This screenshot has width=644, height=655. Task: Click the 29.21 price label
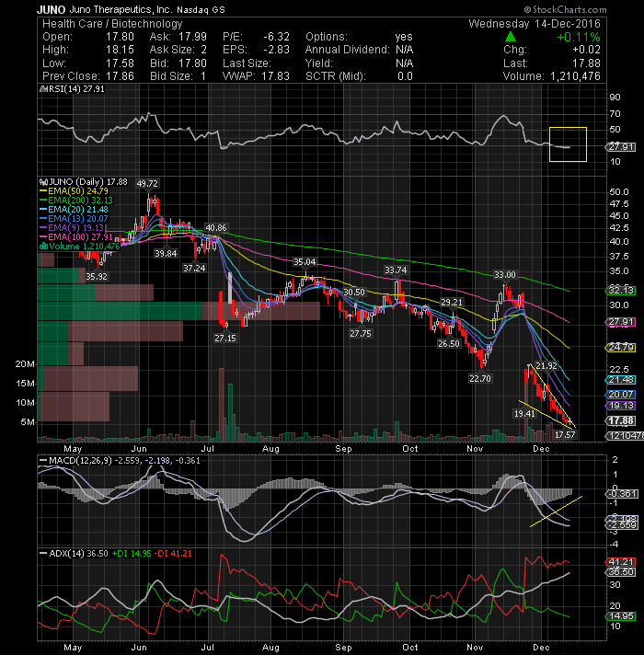click(x=452, y=302)
